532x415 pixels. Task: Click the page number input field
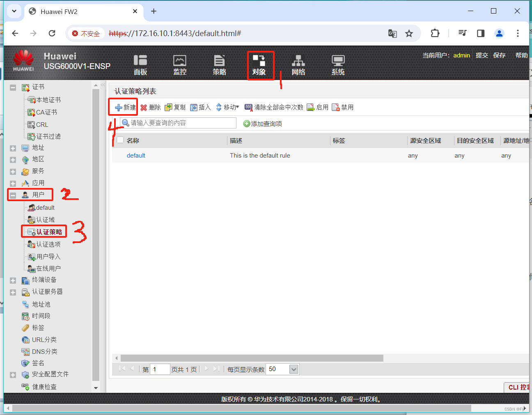tap(160, 369)
